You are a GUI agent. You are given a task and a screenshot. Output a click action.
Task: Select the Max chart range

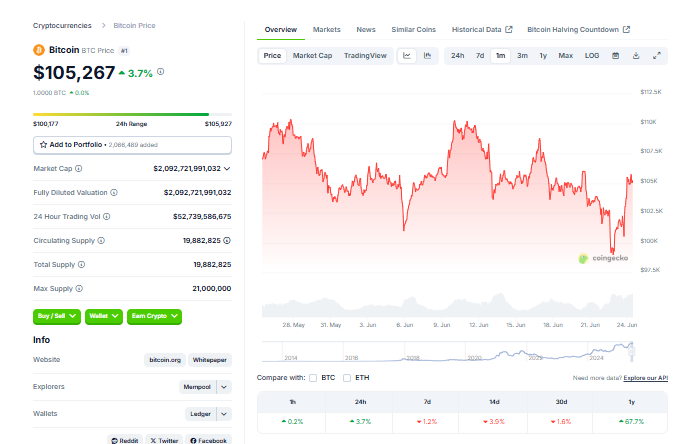tap(565, 56)
